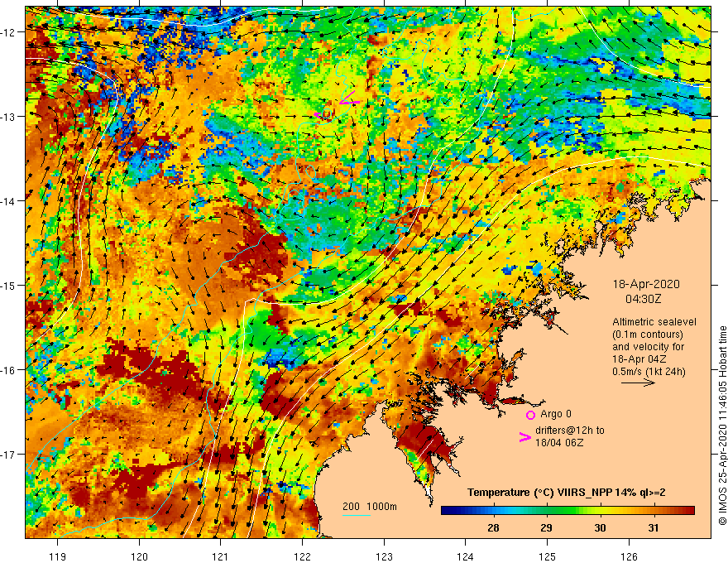This screenshot has height=563, width=728.
Task: Click the 'and velocity for' line
Action: click(648, 347)
